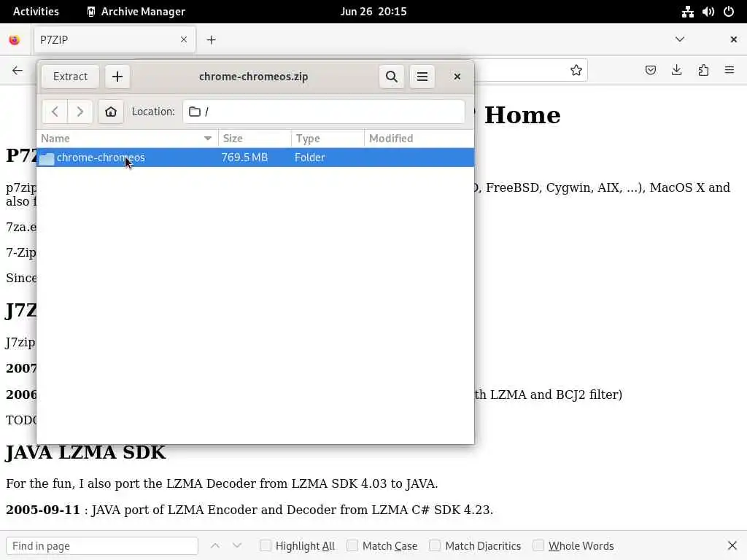Enable the Highlight All checkbox
The image size is (747, 560).
(266, 545)
